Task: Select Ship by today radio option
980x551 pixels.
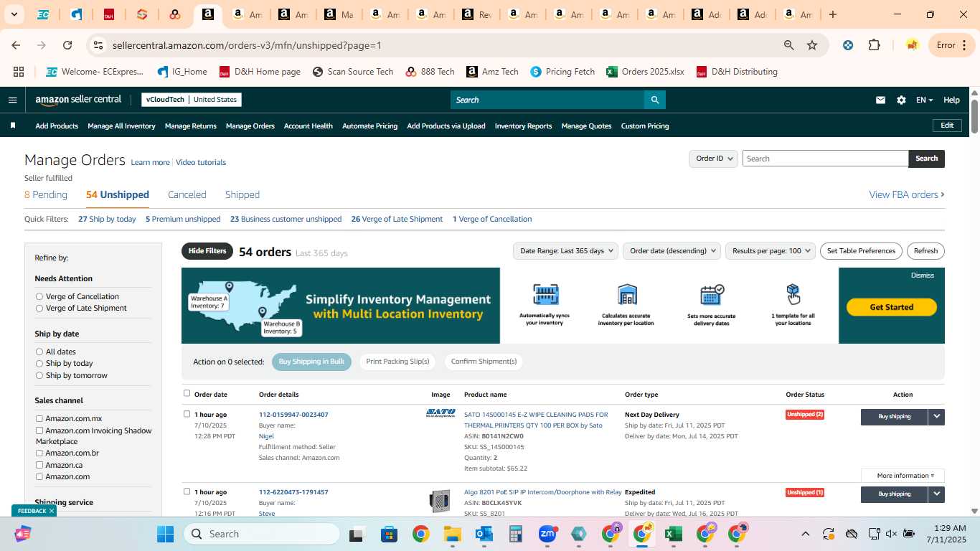Action: (39, 364)
